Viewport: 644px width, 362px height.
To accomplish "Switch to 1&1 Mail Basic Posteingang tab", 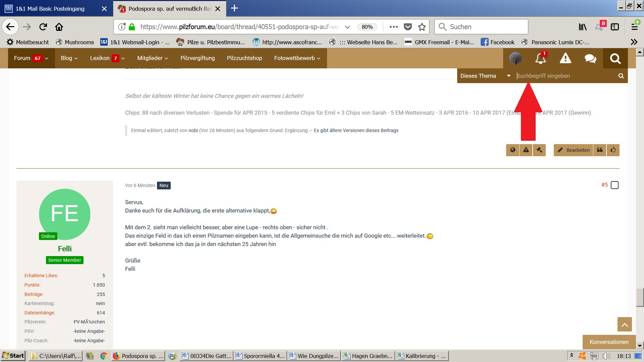I will tap(50, 9).
